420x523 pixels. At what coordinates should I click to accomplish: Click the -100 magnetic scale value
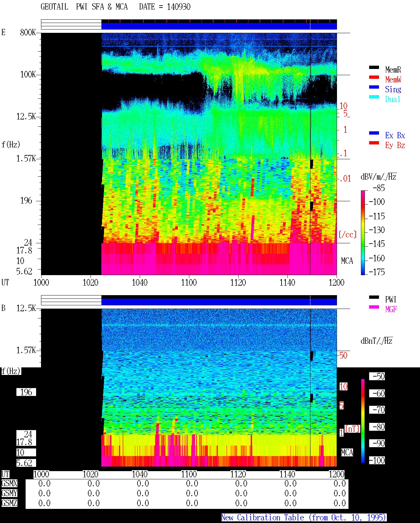[377, 460]
